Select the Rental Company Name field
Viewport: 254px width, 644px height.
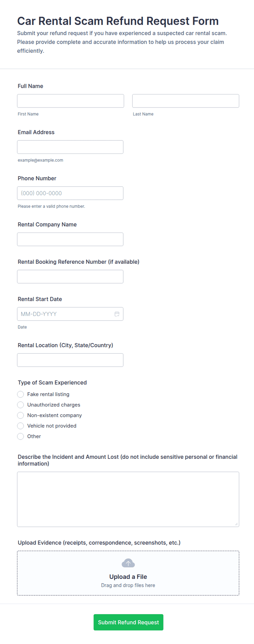pos(70,239)
